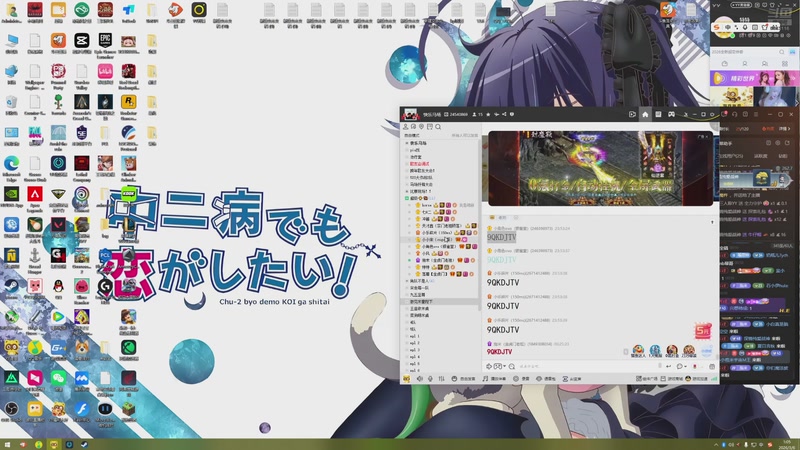Screen dimensions: 800x450
Task: Open the KOOK green desktop icon
Action: (x=129, y=194)
